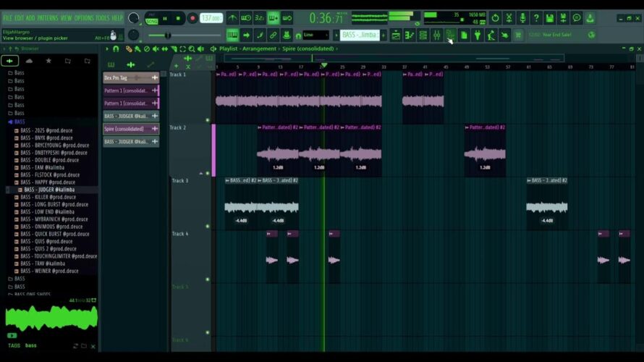
Task: Click the Year End Sale news link
Action: pos(556,35)
